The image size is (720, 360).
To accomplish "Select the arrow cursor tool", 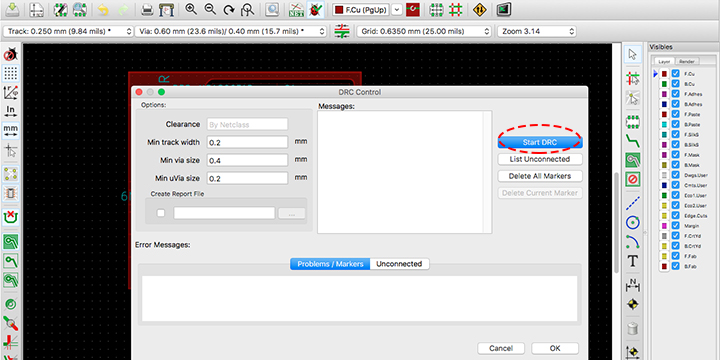I will [x=633, y=54].
